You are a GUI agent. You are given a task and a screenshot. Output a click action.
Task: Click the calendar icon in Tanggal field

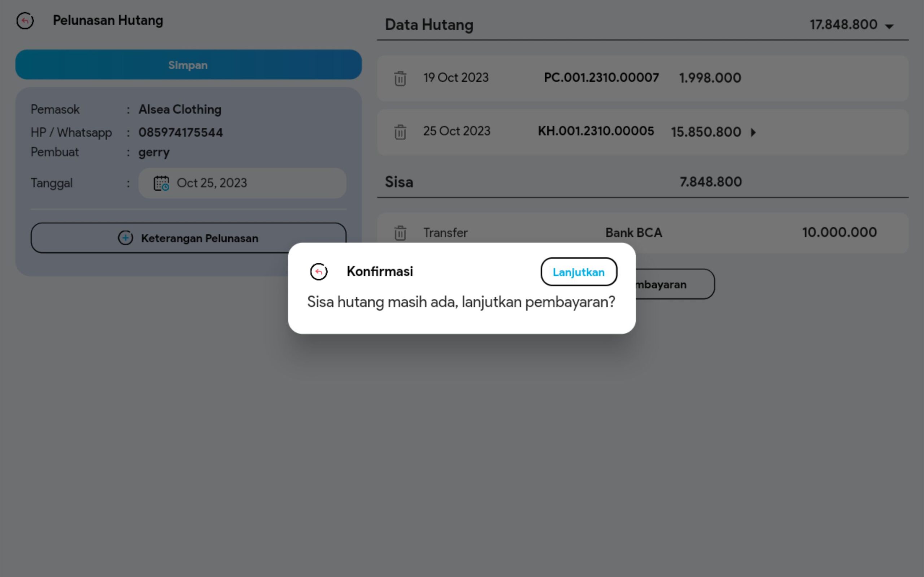(x=161, y=183)
